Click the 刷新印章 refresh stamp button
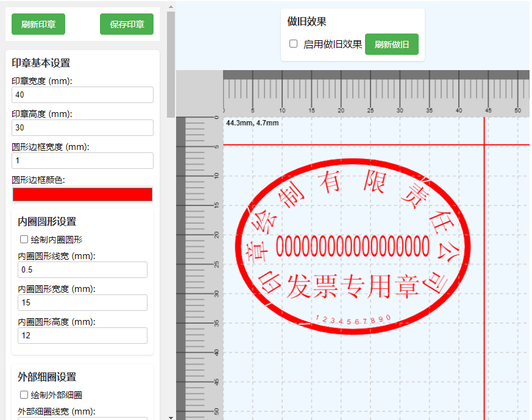532x420 pixels. (x=38, y=24)
